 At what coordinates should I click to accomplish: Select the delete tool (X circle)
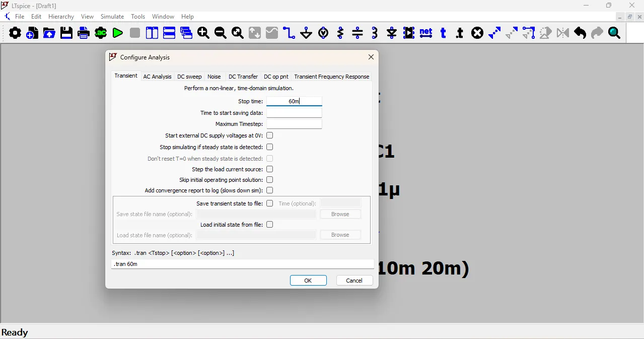coord(477,33)
